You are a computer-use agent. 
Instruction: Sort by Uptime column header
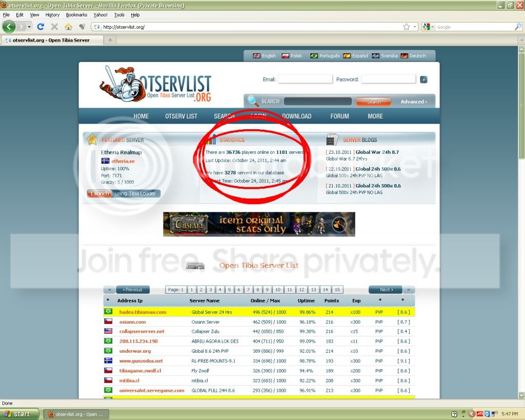[306, 301]
